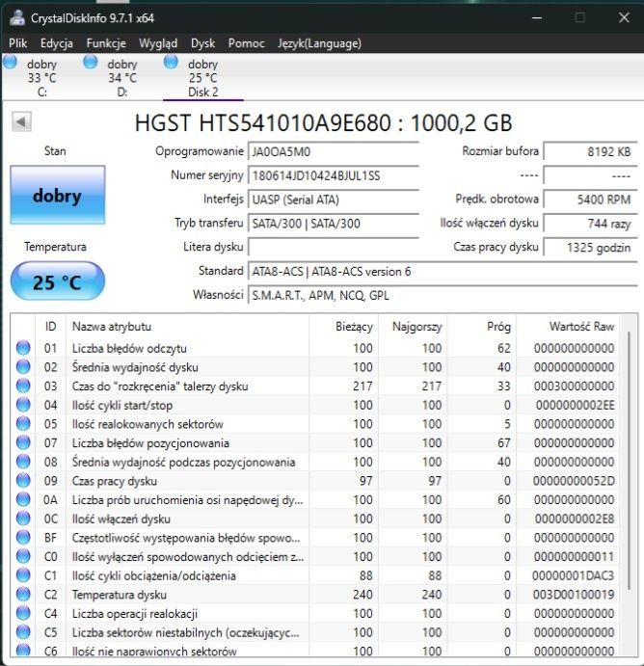
Task: Click the empty Litera dysku field
Action: click(x=334, y=247)
